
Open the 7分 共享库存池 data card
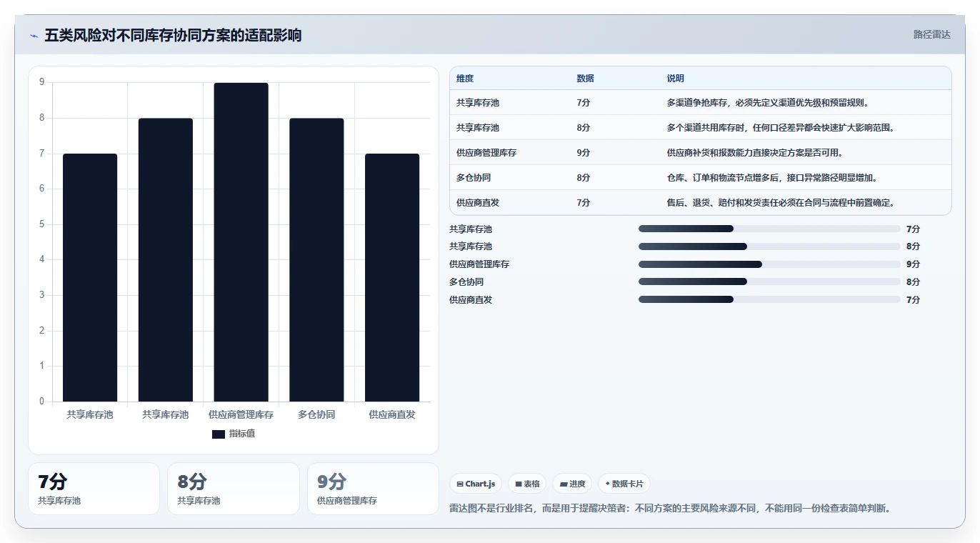pyautogui.click(x=94, y=489)
